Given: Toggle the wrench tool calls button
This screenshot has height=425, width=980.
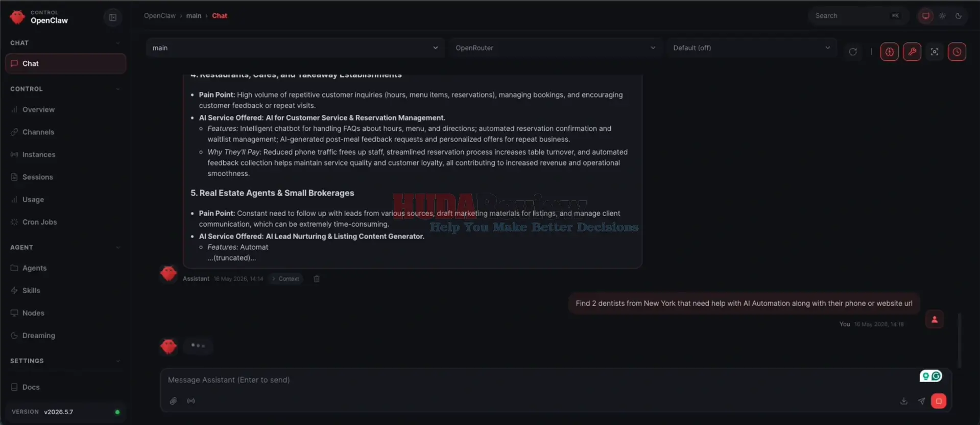Looking at the screenshot, I should point(912,52).
